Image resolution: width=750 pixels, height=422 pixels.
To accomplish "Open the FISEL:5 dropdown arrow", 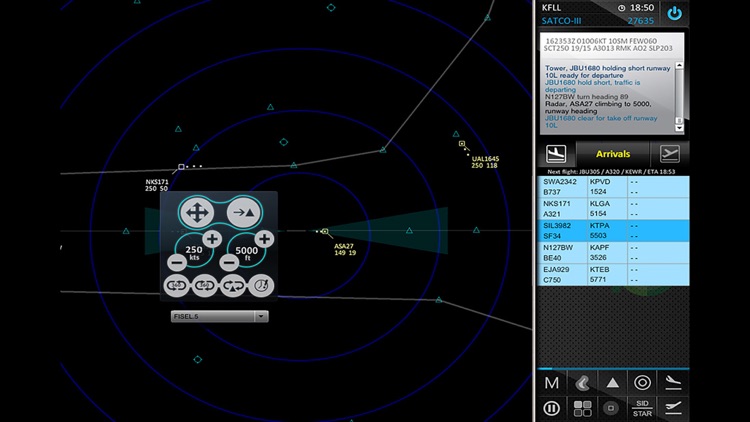I will pyautogui.click(x=261, y=316).
